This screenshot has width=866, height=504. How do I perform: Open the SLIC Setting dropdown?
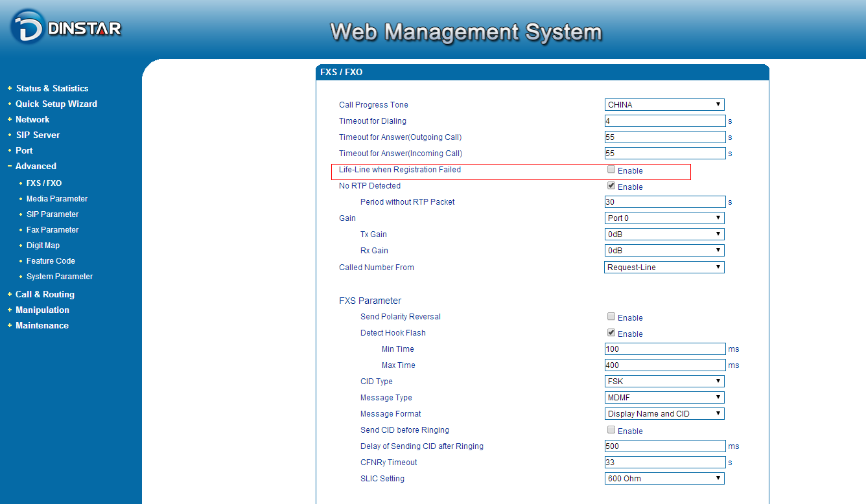pyautogui.click(x=664, y=479)
